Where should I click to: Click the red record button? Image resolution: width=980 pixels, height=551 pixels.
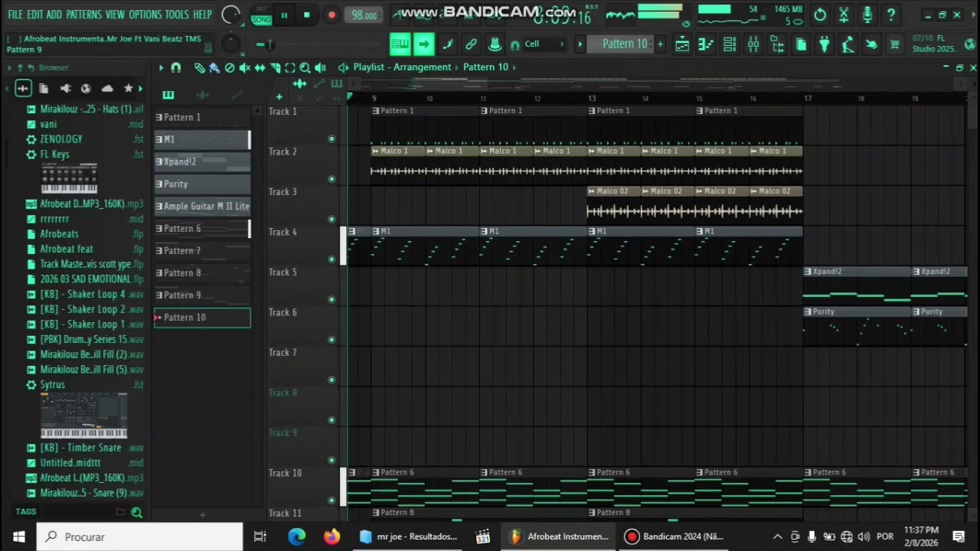pos(332,15)
